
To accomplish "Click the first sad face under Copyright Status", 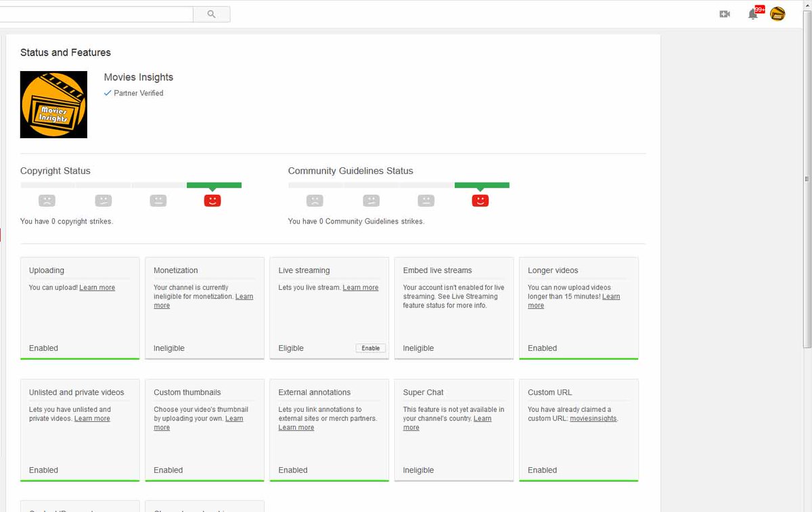I will (x=47, y=200).
